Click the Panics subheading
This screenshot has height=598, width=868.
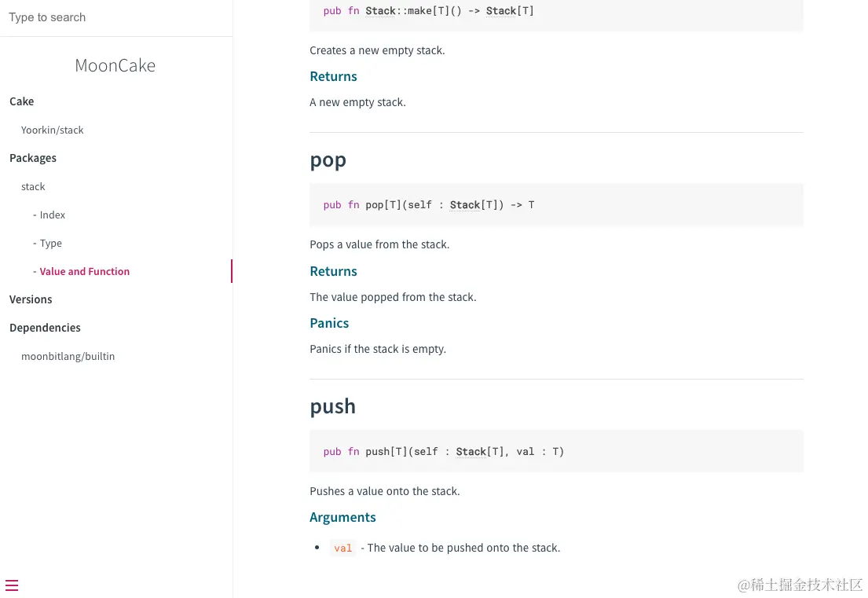[x=329, y=323]
